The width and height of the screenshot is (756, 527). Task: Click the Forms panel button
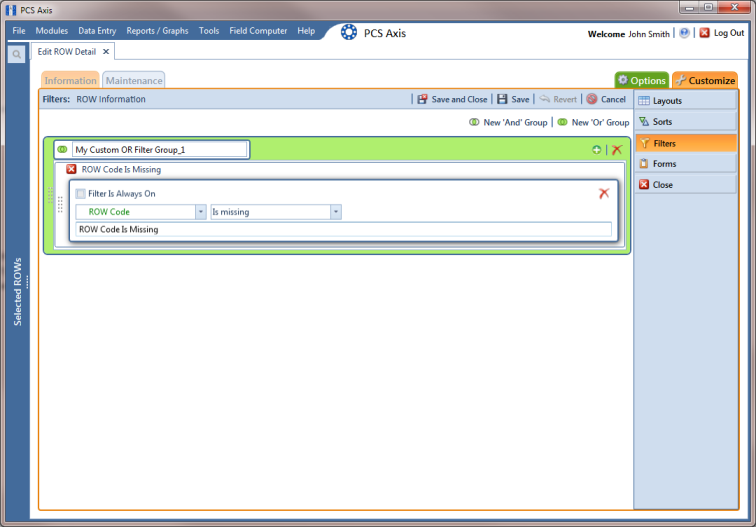pos(686,164)
